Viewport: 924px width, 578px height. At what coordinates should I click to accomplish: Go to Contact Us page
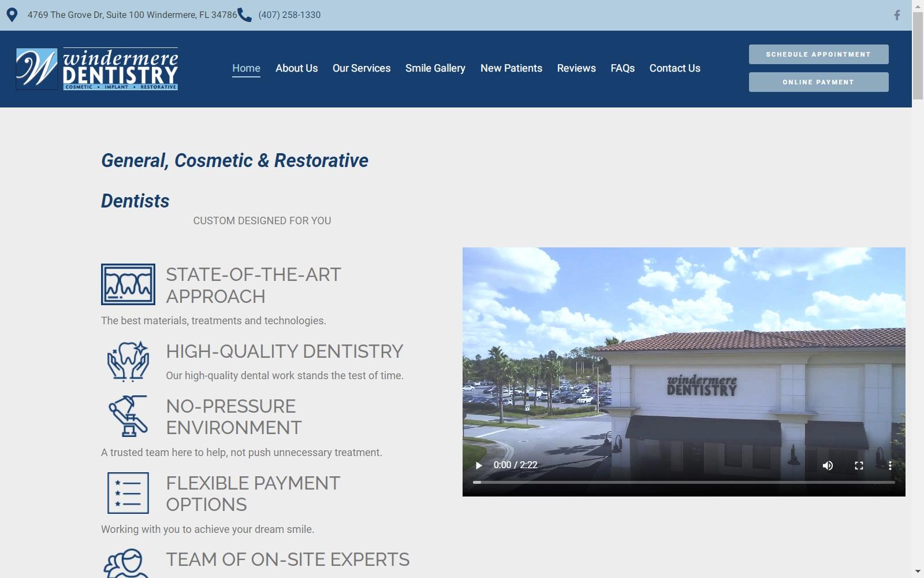coord(675,68)
